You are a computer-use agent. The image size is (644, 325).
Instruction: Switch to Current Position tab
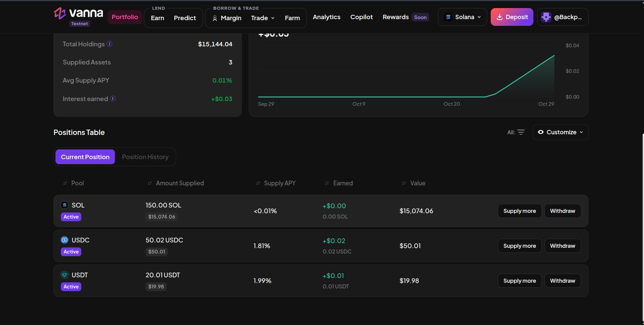(85, 157)
